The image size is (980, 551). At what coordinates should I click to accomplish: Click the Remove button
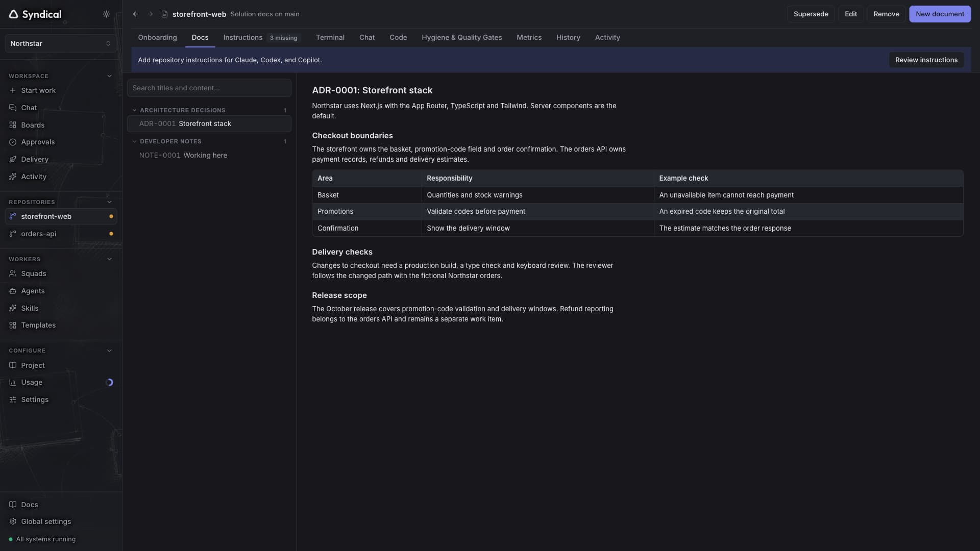[x=886, y=14]
